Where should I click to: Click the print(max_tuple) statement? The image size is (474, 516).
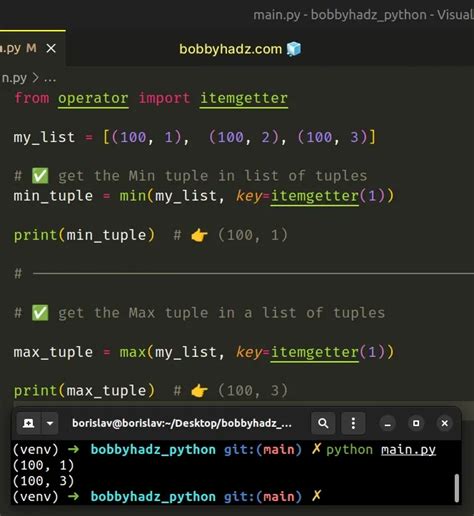coord(84,391)
